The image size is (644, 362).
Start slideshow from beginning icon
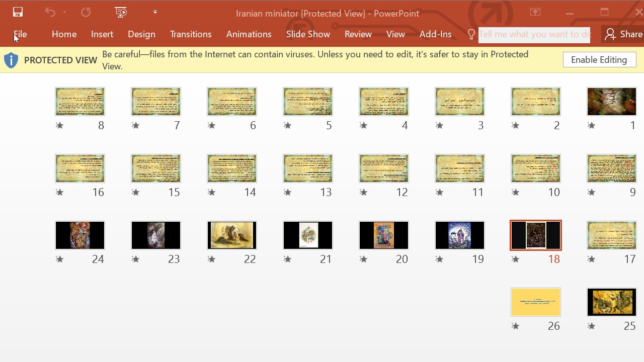coord(121,12)
